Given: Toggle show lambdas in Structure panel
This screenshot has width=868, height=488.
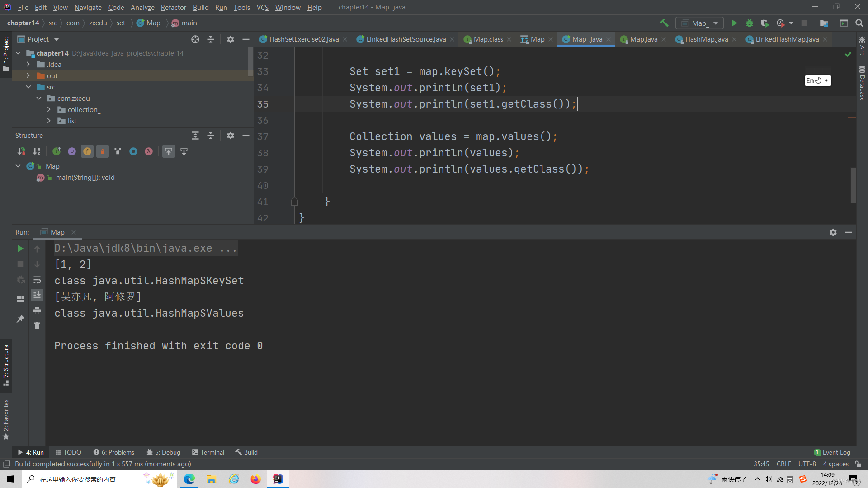Looking at the screenshot, I should pos(149,151).
